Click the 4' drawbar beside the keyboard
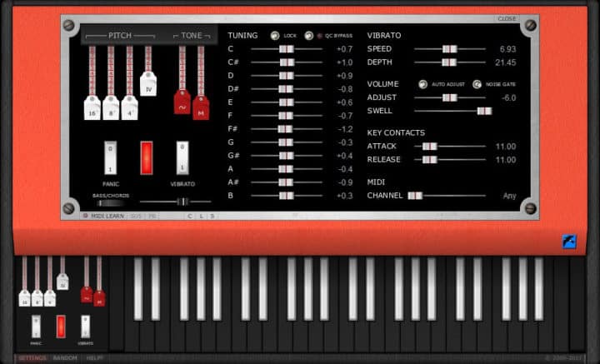 pos(50,298)
